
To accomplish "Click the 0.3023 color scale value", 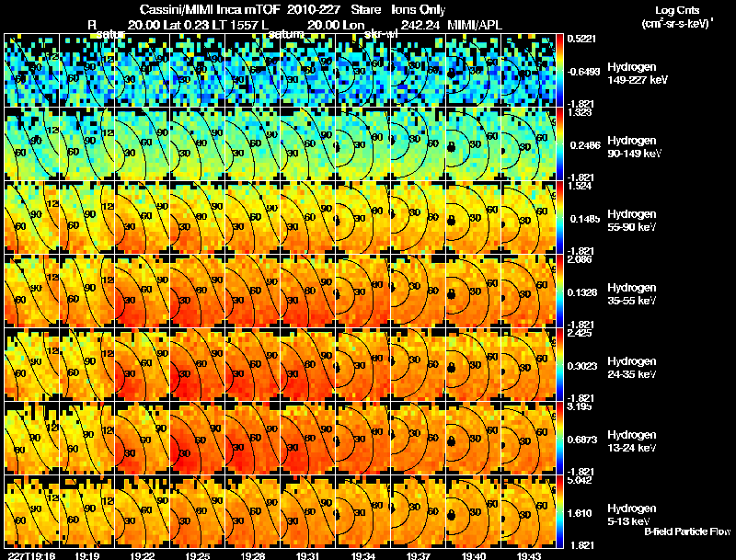I will tap(582, 366).
